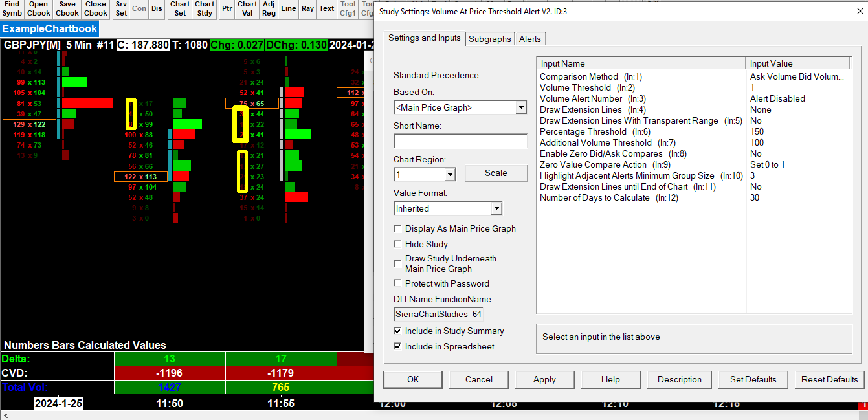Click the Alert Disabled value cell

pos(798,98)
